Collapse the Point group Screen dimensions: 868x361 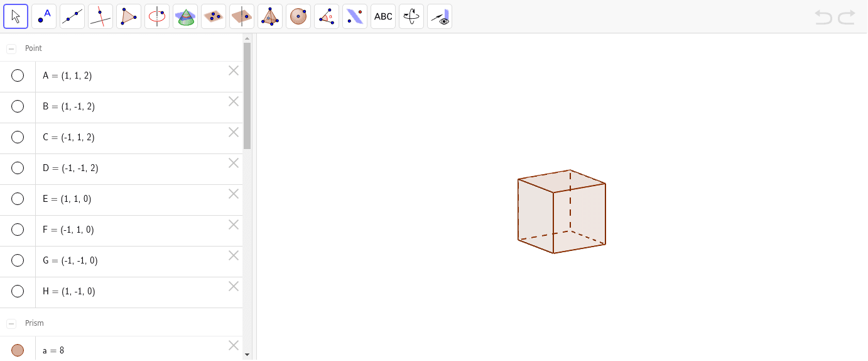11,48
